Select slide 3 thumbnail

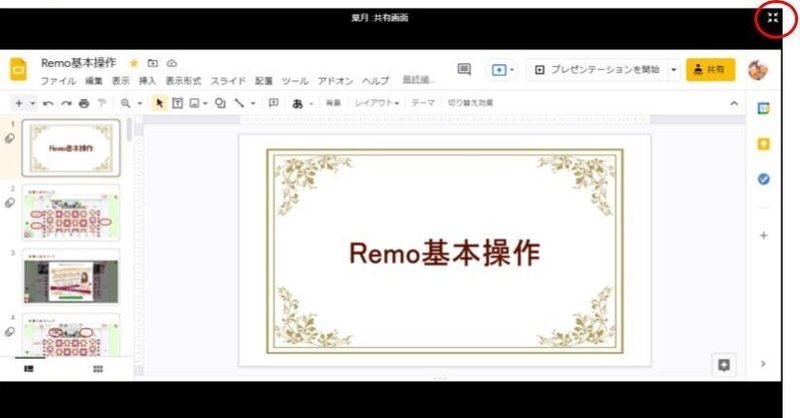[71, 277]
